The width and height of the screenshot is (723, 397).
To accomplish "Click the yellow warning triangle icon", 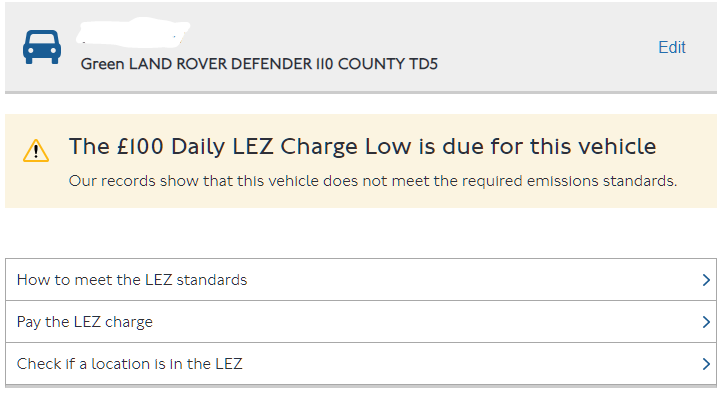I will (x=36, y=151).
